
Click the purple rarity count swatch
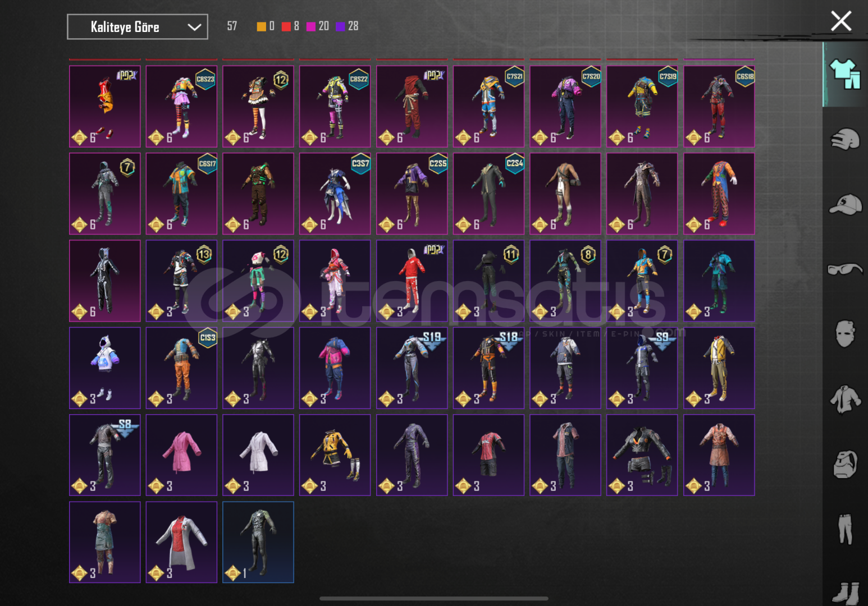click(x=340, y=26)
